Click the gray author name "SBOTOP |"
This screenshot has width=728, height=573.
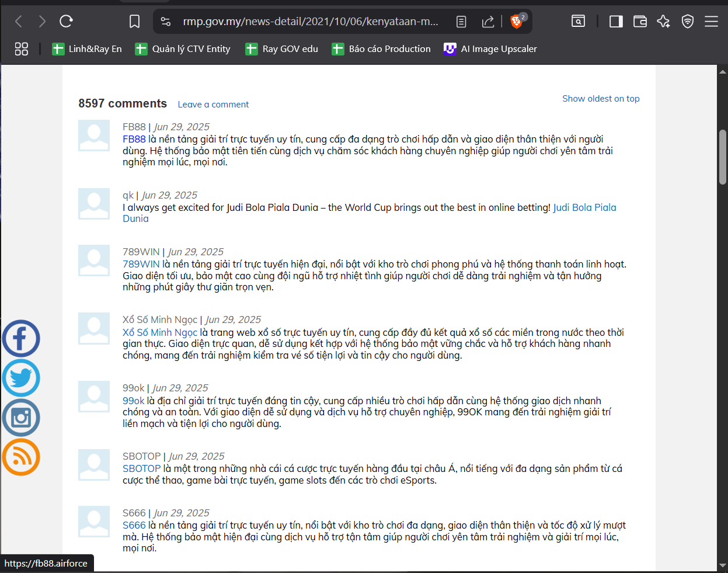pos(144,456)
